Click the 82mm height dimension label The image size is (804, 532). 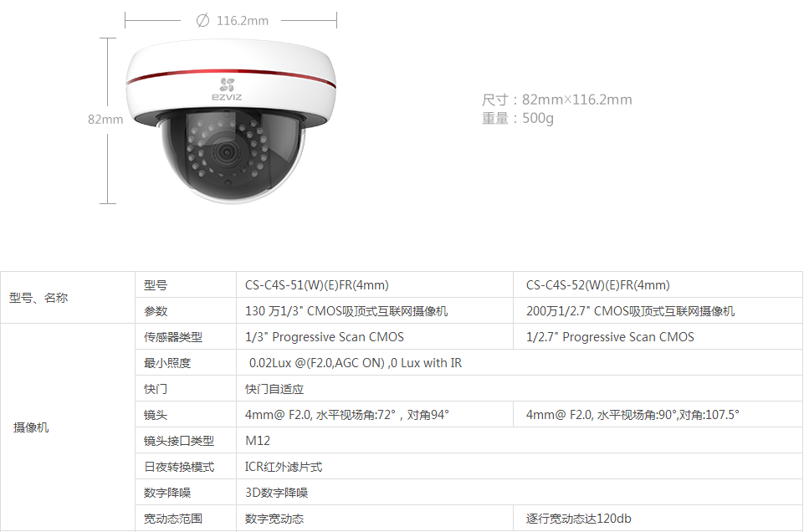105,120
